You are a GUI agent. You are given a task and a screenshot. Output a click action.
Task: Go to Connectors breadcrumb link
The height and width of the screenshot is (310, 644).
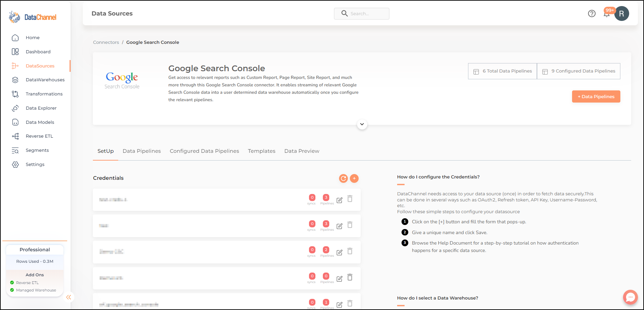tap(106, 42)
